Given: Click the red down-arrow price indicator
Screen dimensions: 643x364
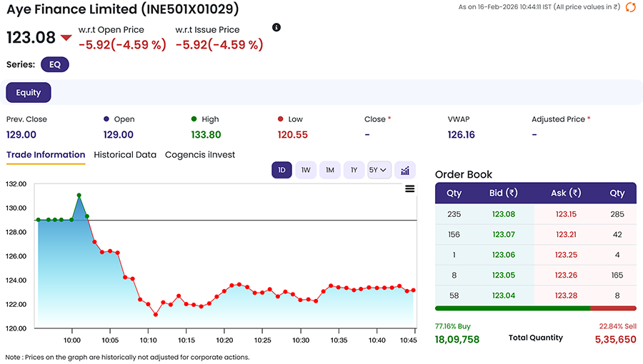Looking at the screenshot, I should pos(66,38).
